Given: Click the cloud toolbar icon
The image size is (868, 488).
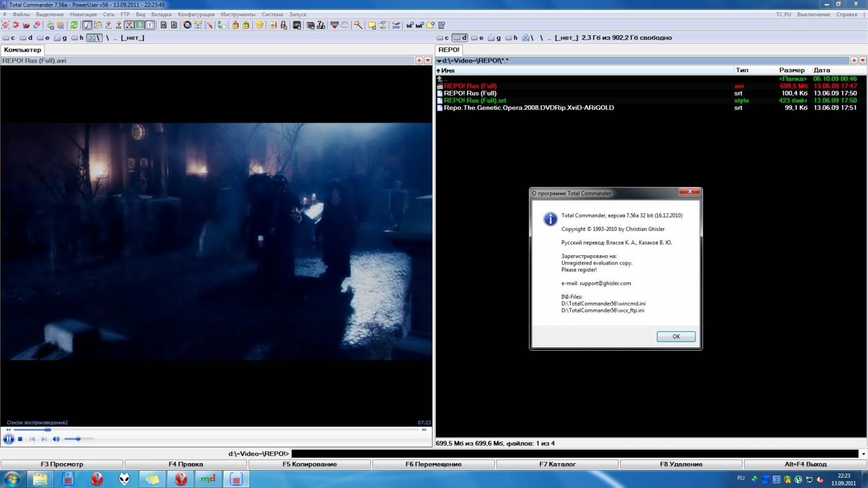Looking at the screenshot, I should click(x=345, y=25).
